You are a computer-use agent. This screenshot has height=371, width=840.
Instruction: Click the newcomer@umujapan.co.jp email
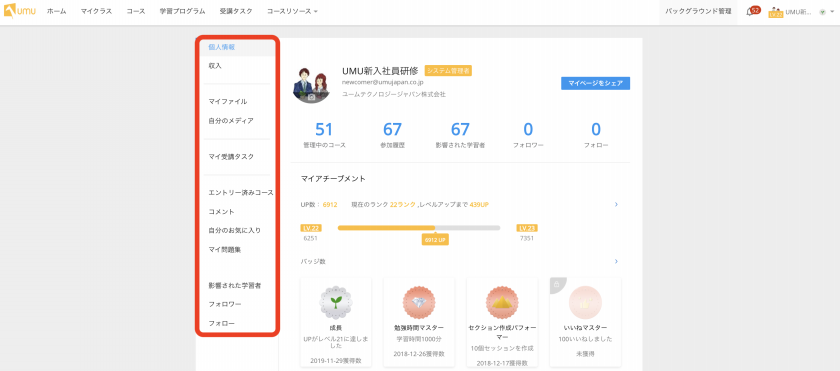(382, 83)
